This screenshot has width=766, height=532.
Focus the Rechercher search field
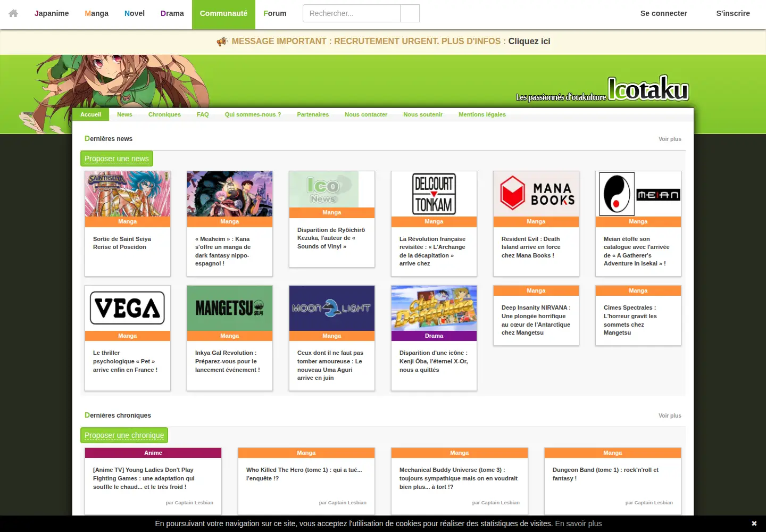[x=352, y=13]
